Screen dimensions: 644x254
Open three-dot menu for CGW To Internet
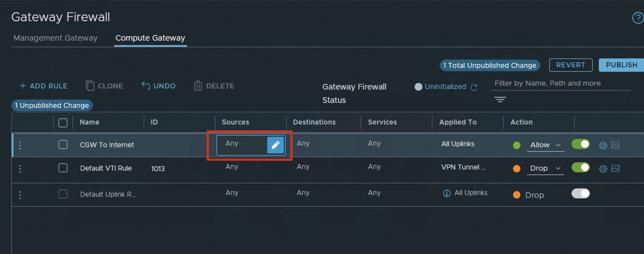pyautogui.click(x=20, y=145)
